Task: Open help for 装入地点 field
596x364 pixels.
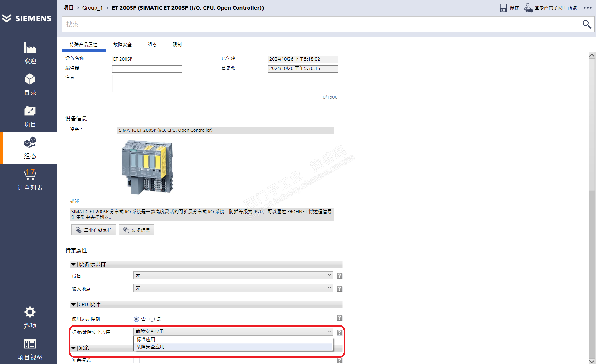Action: [x=339, y=289]
